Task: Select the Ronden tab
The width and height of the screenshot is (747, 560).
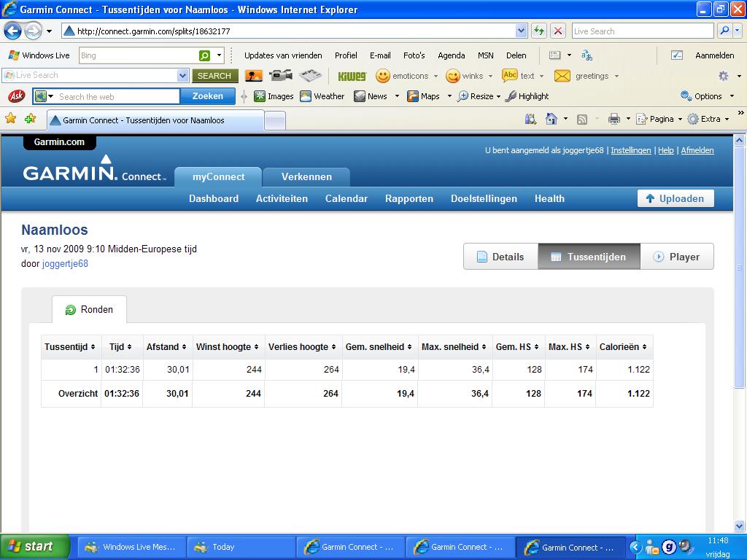Action: 89,309
